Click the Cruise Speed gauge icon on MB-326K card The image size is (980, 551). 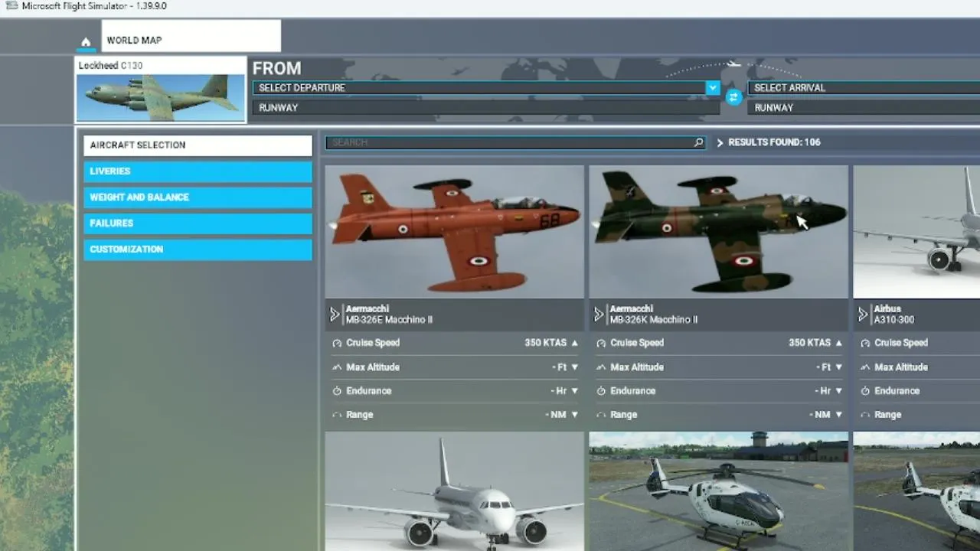(601, 344)
